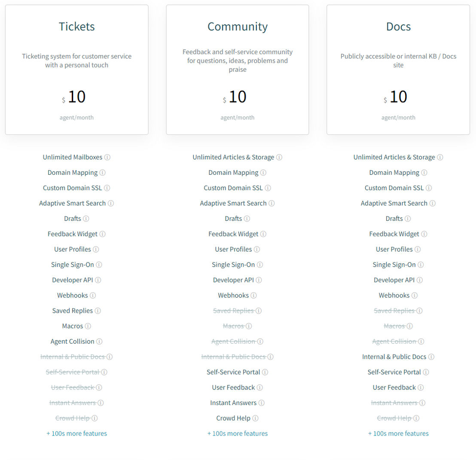The height and width of the screenshot is (460, 476).
Task: Click 'agent/month' label under Docs price
Action: click(398, 117)
